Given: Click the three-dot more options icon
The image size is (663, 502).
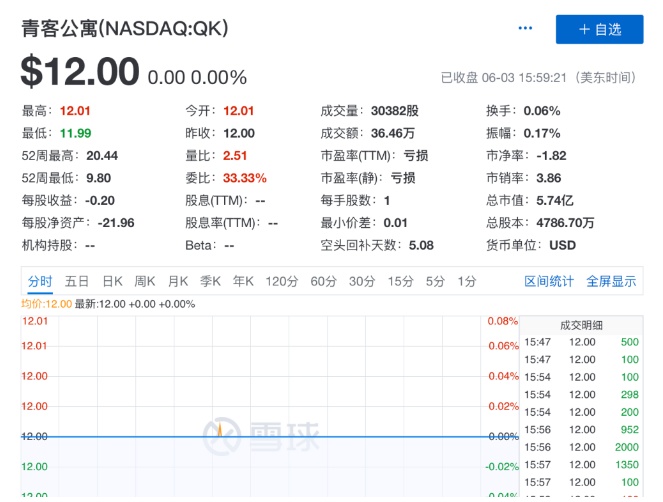Looking at the screenshot, I should 526,29.
